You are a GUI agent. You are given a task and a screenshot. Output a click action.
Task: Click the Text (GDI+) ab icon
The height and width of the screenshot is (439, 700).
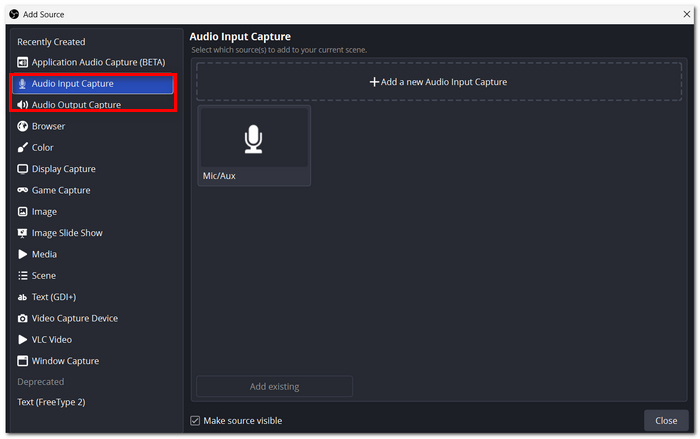click(22, 297)
